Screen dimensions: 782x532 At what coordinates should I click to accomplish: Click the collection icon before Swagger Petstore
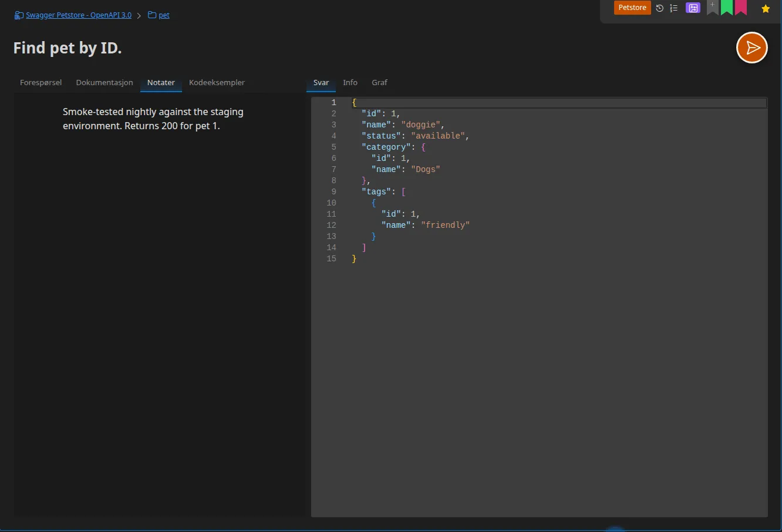coord(19,15)
